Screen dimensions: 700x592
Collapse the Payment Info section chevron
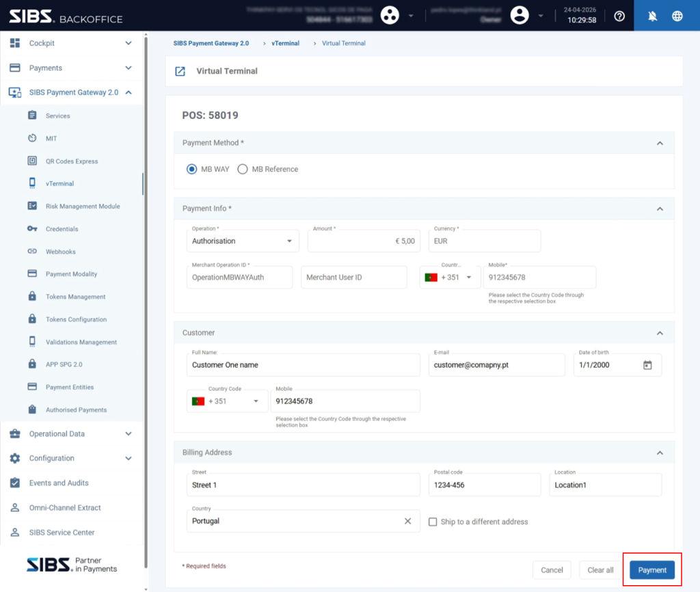(660, 209)
